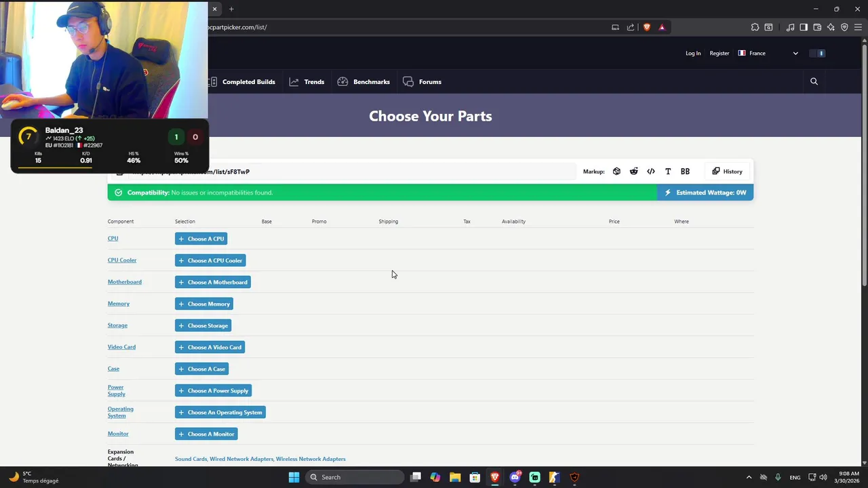Open the France country dropdown
The image size is (868, 488).
(x=768, y=53)
